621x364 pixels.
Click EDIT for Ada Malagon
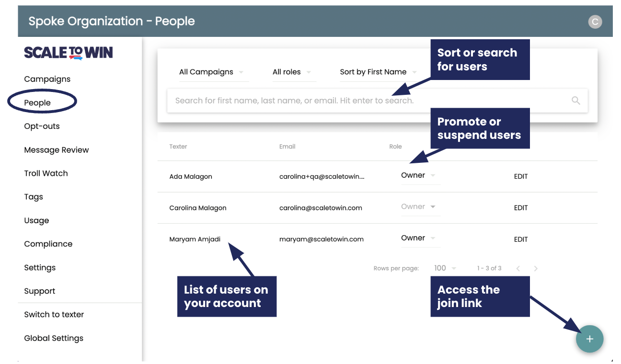point(521,176)
